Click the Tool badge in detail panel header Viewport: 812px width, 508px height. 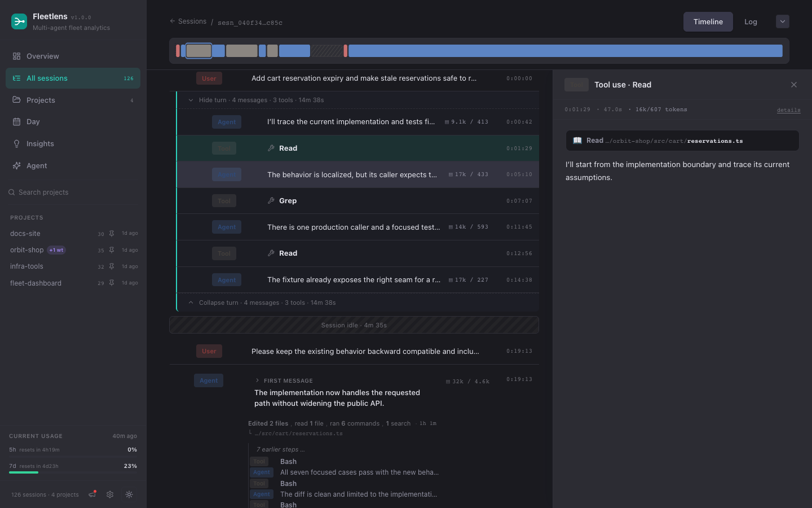(576, 85)
